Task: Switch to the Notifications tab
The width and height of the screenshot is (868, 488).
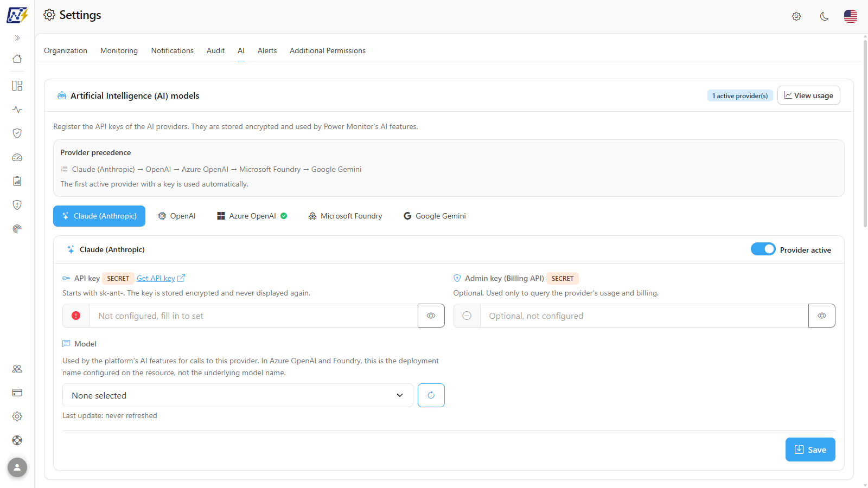Action: coord(173,50)
